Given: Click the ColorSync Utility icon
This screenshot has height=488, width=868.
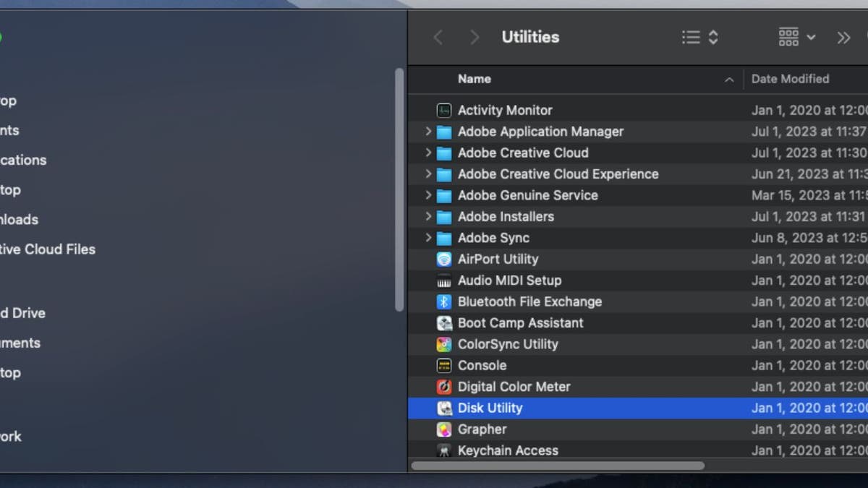Looking at the screenshot, I should point(444,344).
